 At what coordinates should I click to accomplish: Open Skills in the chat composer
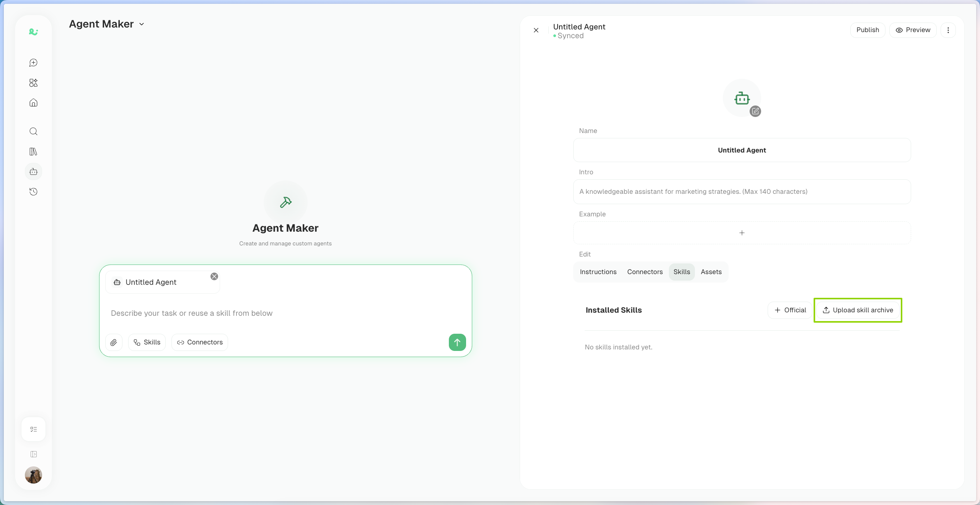[147, 342]
